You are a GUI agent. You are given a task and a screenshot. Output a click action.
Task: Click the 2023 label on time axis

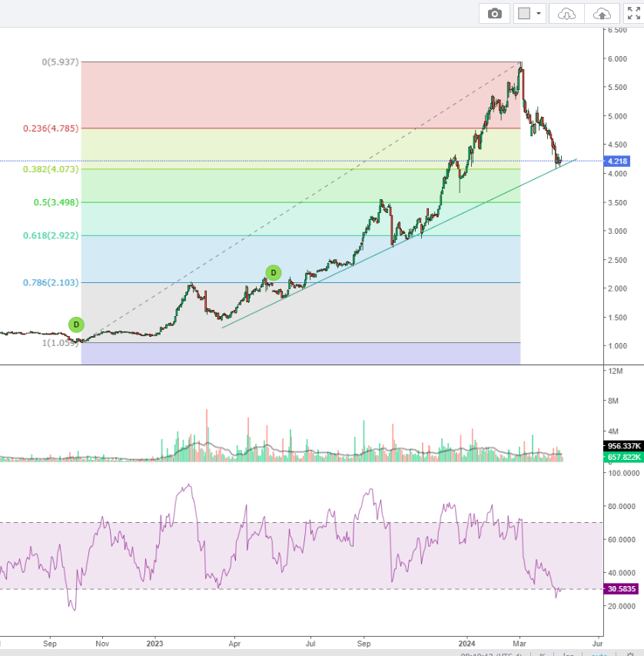point(154,644)
